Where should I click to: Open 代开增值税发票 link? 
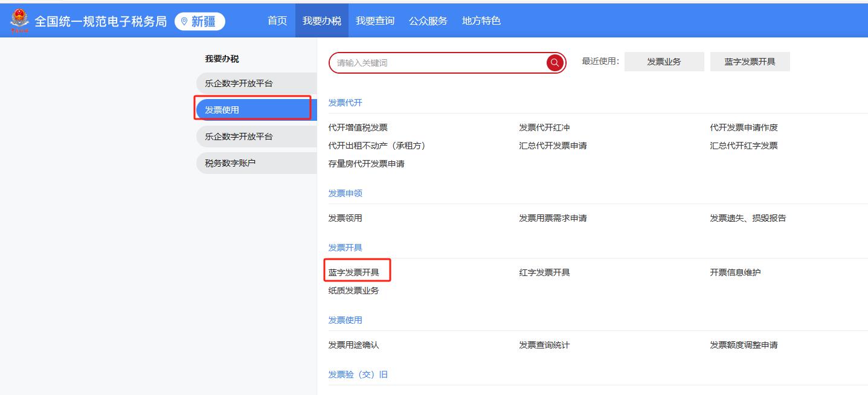[358, 127]
